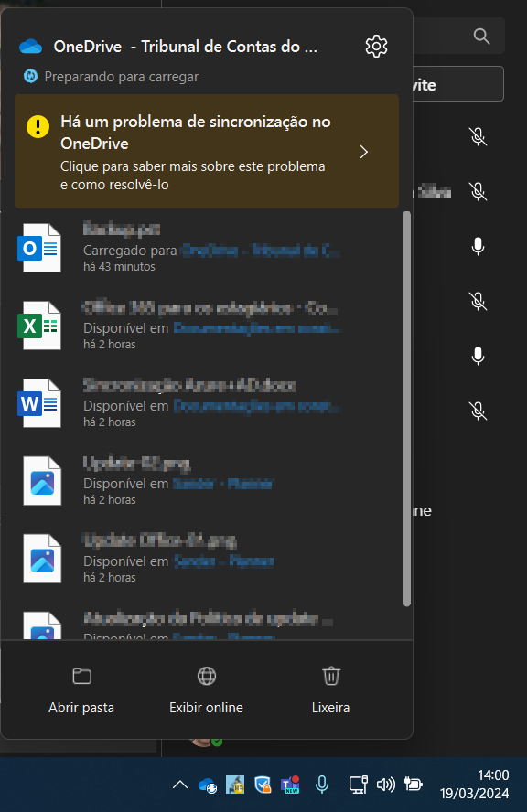Follow the OneDrive folder link after Carregado para
The width and height of the screenshot is (527, 812).
coord(261,251)
